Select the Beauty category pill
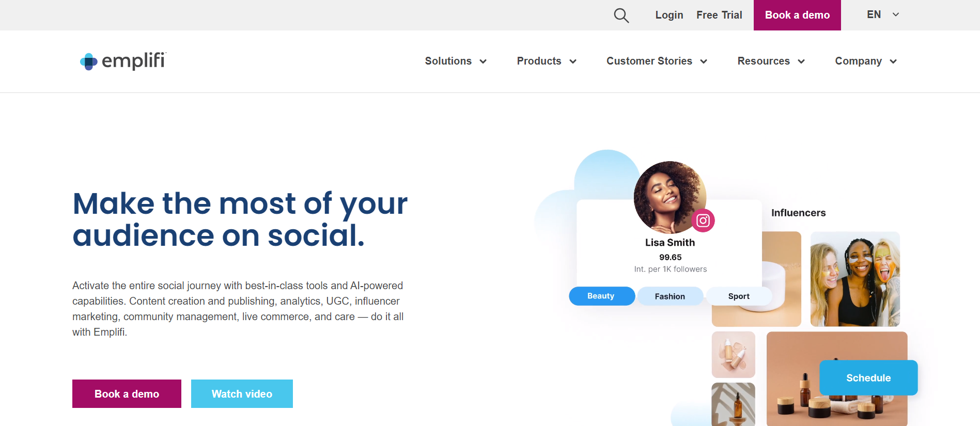The width and height of the screenshot is (980, 426). [x=602, y=296]
